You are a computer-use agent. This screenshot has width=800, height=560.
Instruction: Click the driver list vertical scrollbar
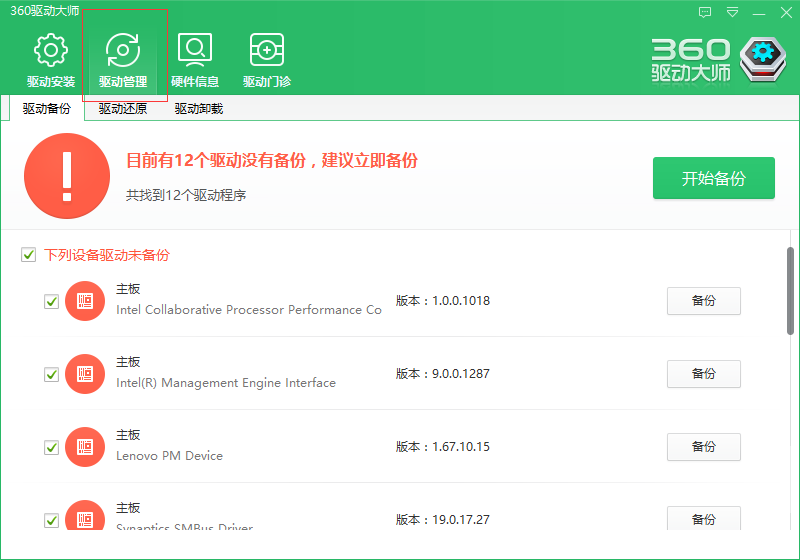pos(791,290)
